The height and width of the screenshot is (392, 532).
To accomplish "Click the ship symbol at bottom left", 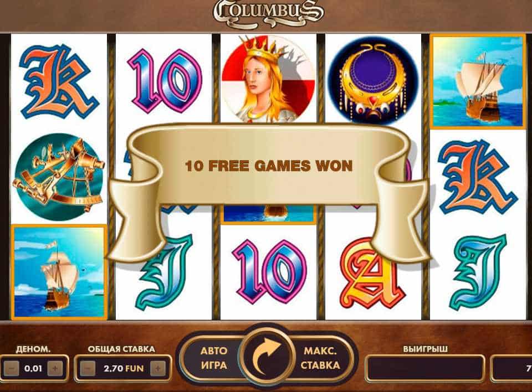I will click(x=59, y=272).
